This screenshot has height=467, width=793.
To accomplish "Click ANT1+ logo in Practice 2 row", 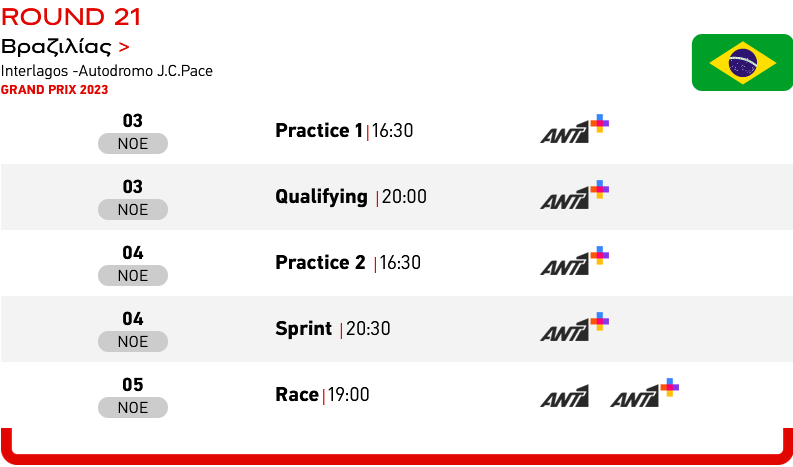I will coord(575,261).
